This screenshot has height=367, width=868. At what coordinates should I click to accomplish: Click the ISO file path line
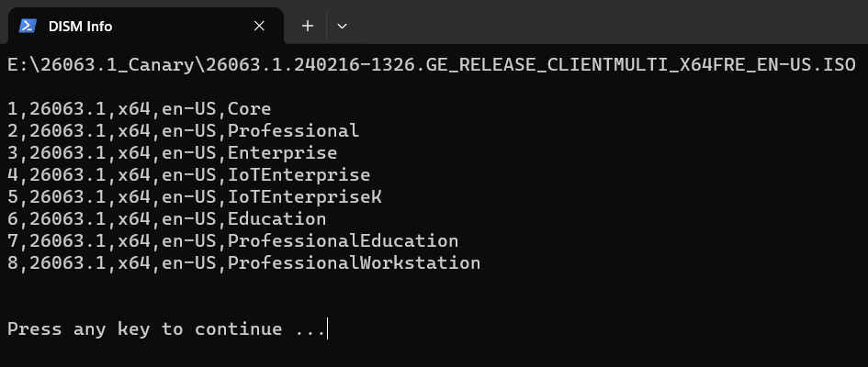pyautogui.click(x=432, y=64)
